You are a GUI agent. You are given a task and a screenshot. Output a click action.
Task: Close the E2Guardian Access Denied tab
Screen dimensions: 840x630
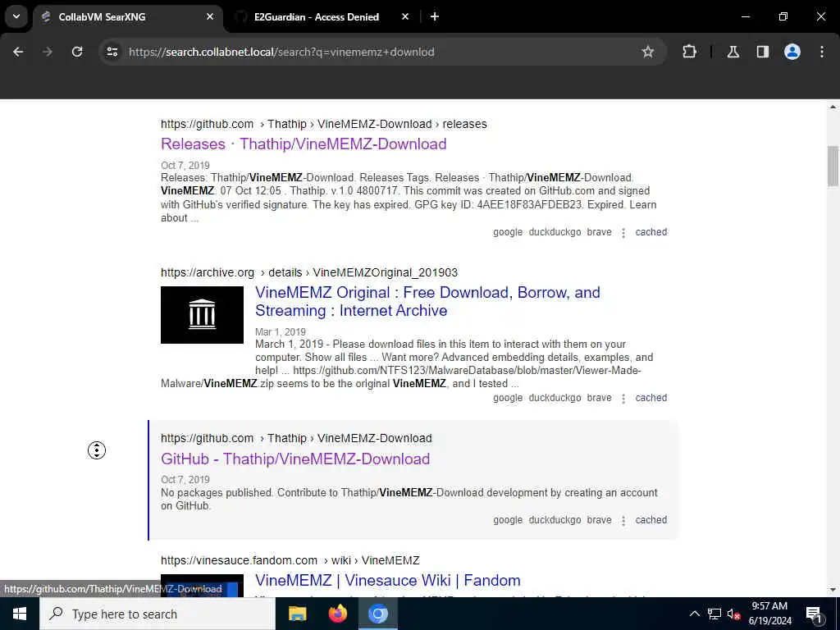tap(405, 16)
